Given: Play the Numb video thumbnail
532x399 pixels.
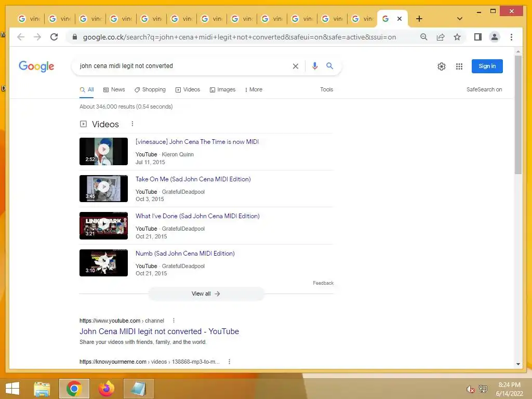Looking at the screenshot, I should coord(103,263).
